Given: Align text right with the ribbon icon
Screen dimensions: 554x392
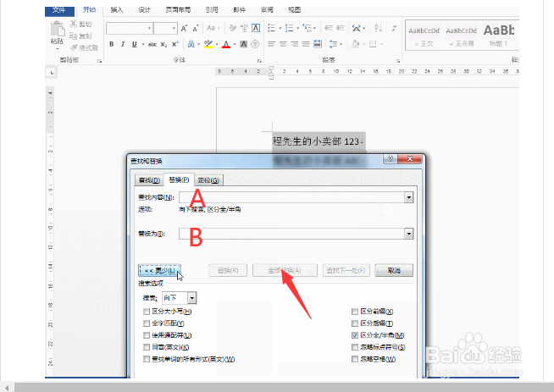Looking at the screenshot, I should click(x=294, y=44).
